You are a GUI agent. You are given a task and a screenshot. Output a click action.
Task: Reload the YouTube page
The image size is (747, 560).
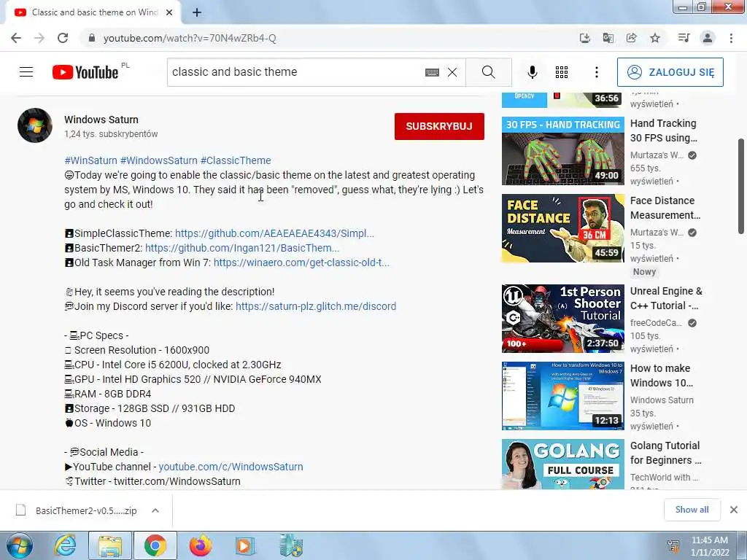pos(63,38)
